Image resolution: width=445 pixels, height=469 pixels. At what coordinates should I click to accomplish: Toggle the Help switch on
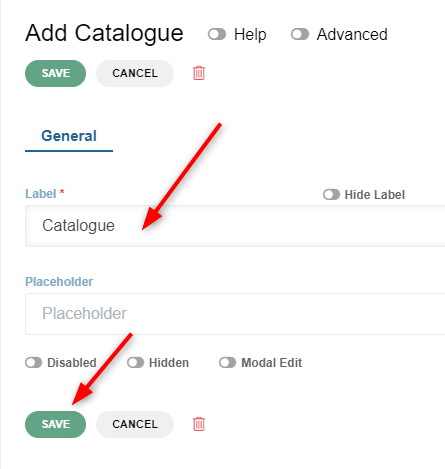pos(217,34)
